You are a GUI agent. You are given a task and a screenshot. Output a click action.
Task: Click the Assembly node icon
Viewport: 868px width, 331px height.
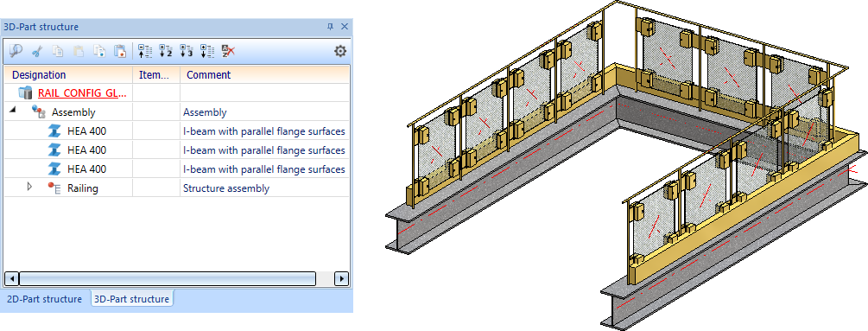pyautogui.click(x=38, y=111)
